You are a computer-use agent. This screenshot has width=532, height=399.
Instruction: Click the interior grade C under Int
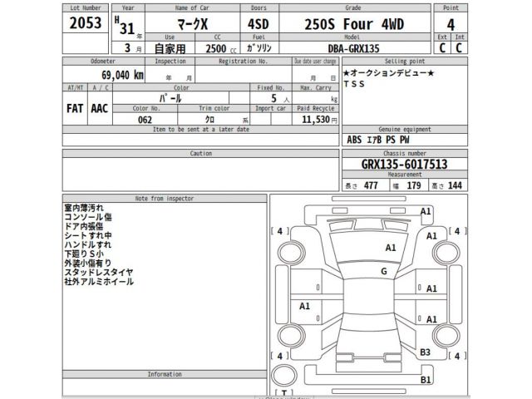click(x=459, y=48)
